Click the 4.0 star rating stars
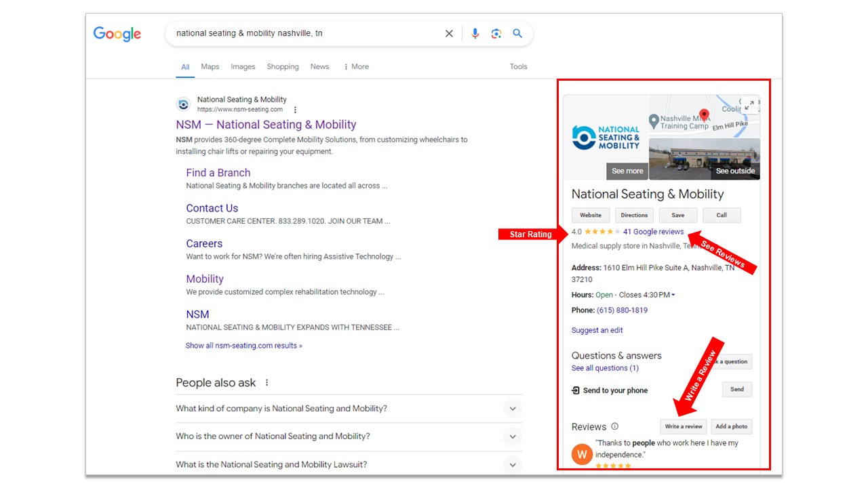 [602, 232]
